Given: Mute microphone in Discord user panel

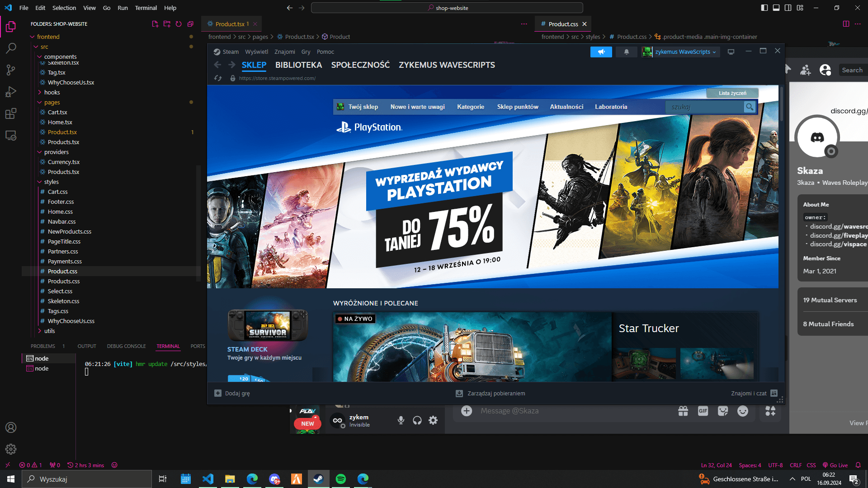Looking at the screenshot, I should pos(401,421).
